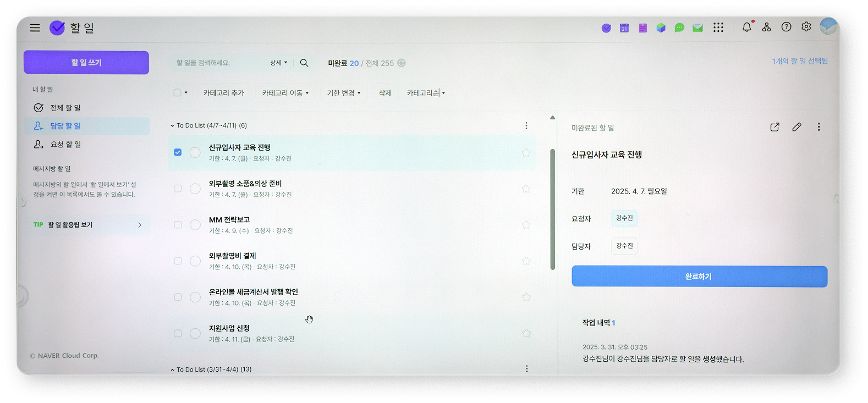Image resolution: width=868 pixels, height=403 pixels.
Task: Open the Mail envelope icon
Action: coord(697,28)
